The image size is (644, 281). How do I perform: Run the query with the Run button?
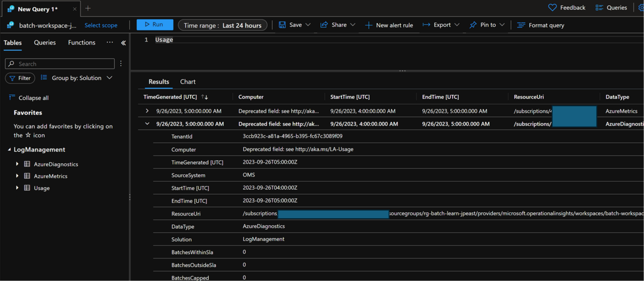[x=155, y=25]
